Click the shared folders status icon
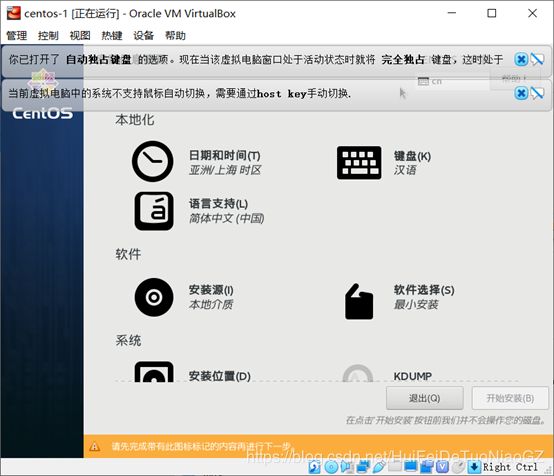 coord(395,467)
